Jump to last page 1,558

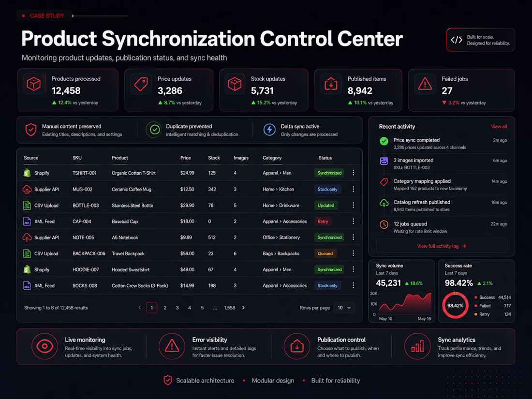[x=229, y=308]
